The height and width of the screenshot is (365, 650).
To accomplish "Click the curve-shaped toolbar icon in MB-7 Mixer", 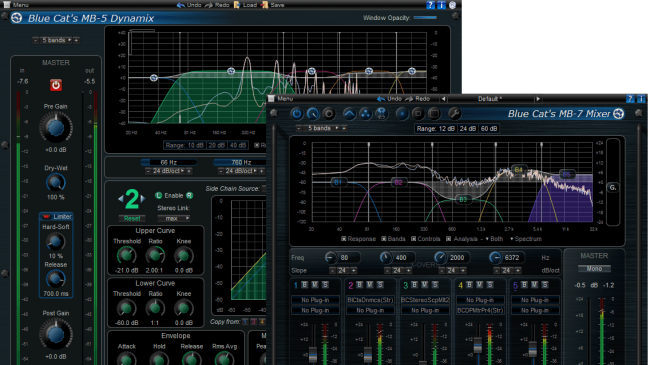I will pyautogui.click(x=349, y=113).
